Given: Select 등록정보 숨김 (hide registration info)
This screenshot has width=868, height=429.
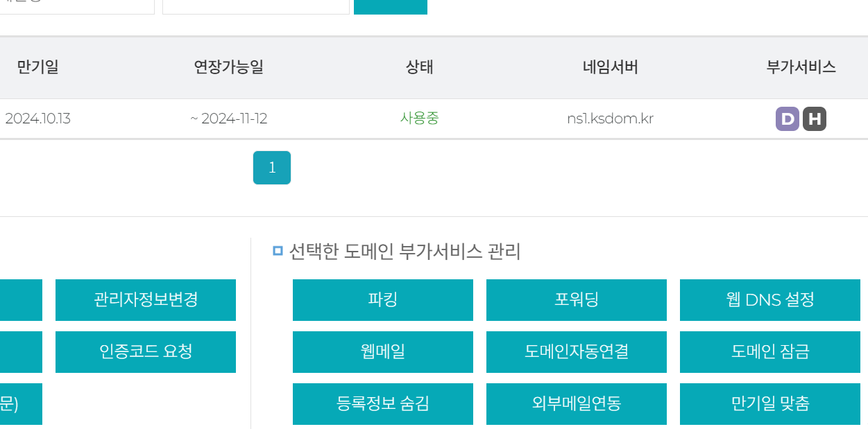Looking at the screenshot, I should [383, 404].
